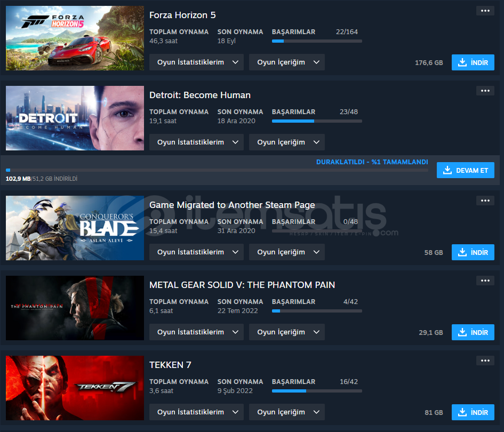The height and width of the screenshot is (432, 504).
Task: Click the Detroit: Become Human cover thumbnail
Action: coord(75,118)
